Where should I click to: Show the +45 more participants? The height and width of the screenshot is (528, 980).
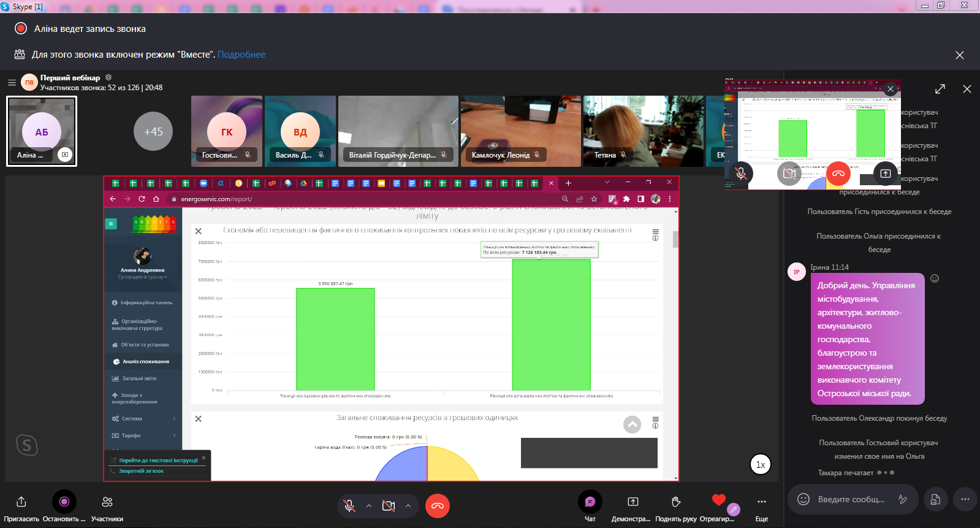(153, 131)
